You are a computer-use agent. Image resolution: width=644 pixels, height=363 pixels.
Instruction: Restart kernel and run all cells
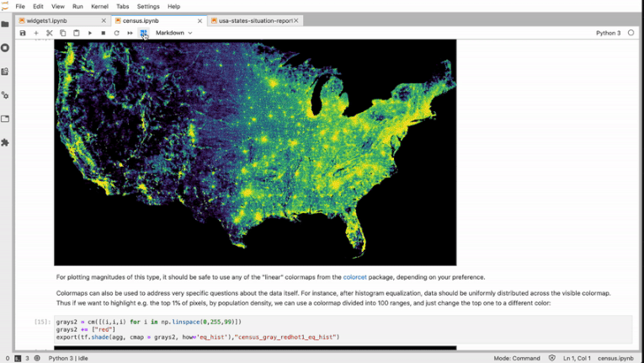click(x=130, y=33)
